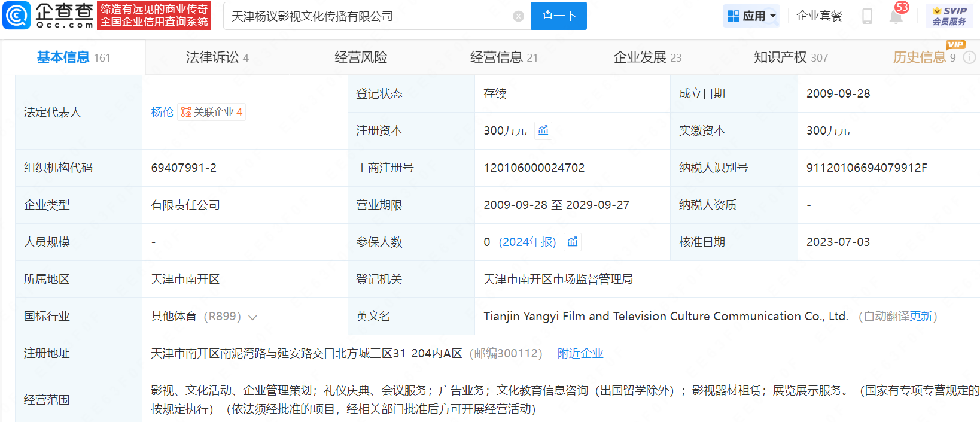This screenshot has height=422, width=980.
Task: Open 附近企业 nearby companies link
Action: (x=580, y=353)
